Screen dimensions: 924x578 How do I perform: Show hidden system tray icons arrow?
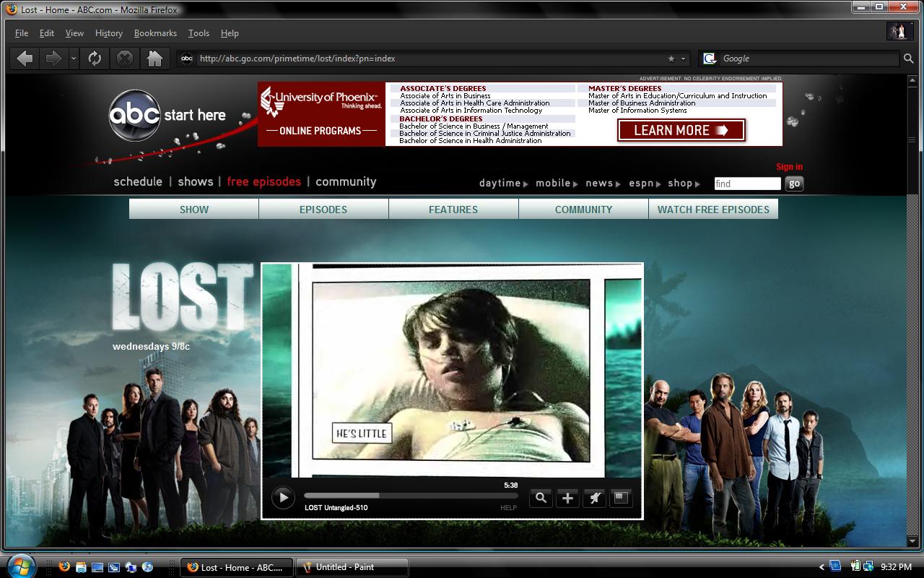point(821,567)
